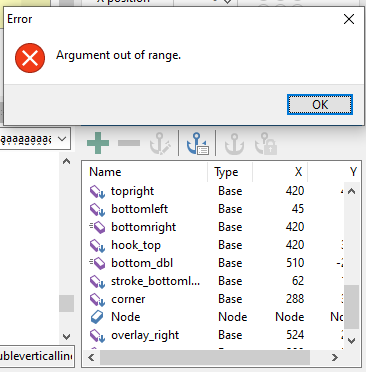Click horizontal scrollbar left arrow
The image size is (366, 372).
[91, 358]
